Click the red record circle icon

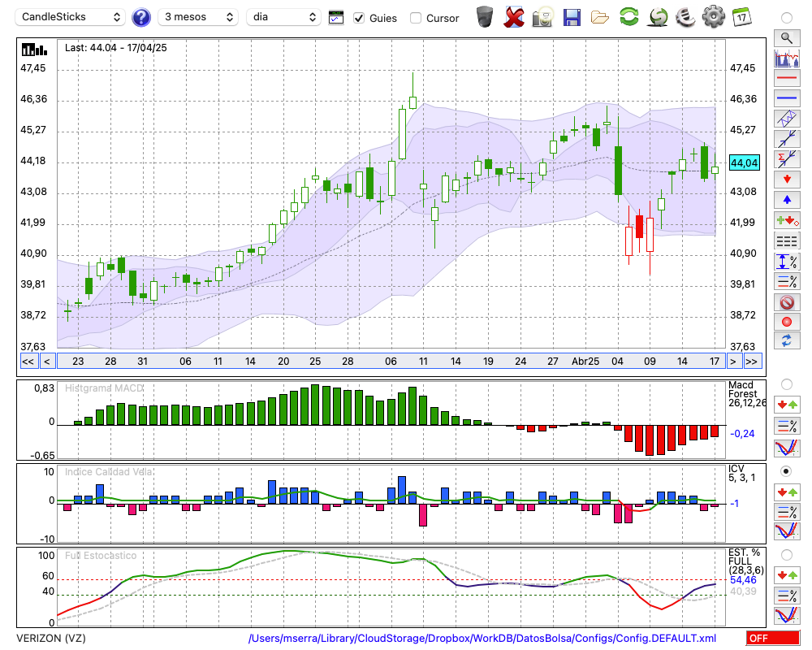(x=787, y=322)
